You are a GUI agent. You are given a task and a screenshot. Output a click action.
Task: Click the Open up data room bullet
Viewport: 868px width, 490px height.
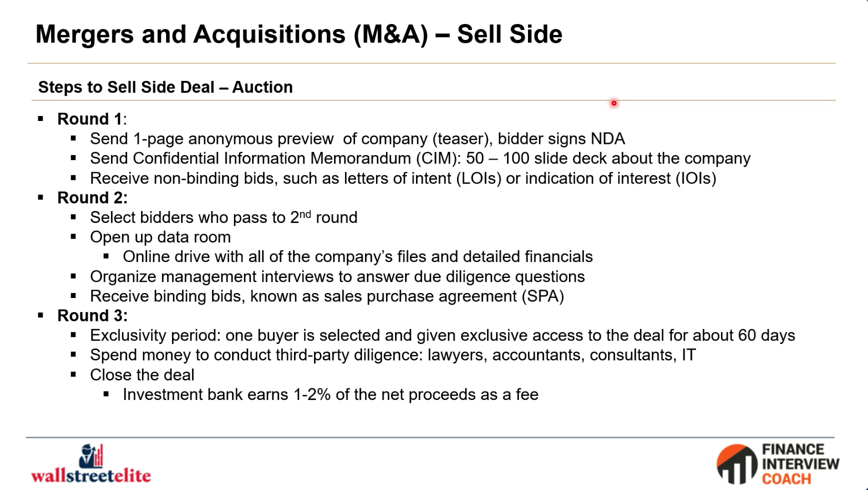(160, 237)
